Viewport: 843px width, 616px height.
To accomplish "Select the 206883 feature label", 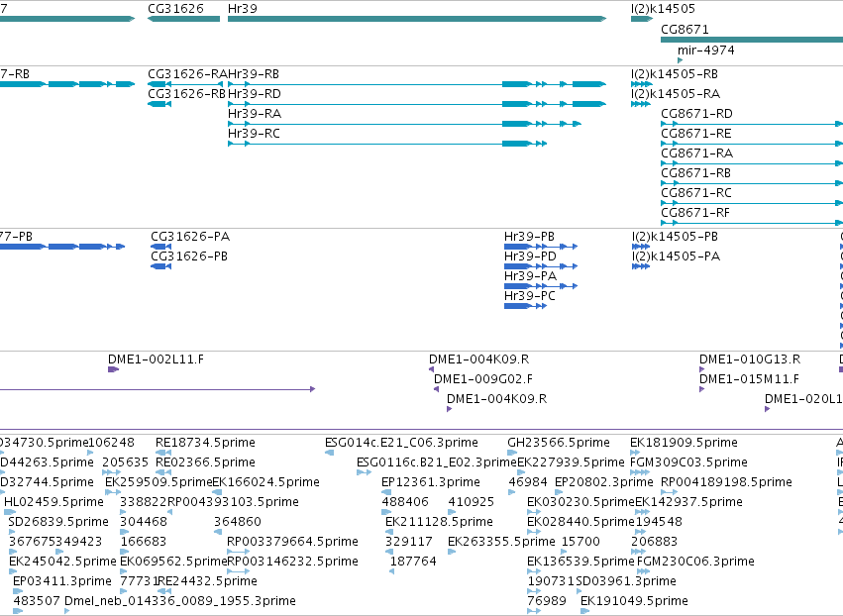I will (655, 542).
